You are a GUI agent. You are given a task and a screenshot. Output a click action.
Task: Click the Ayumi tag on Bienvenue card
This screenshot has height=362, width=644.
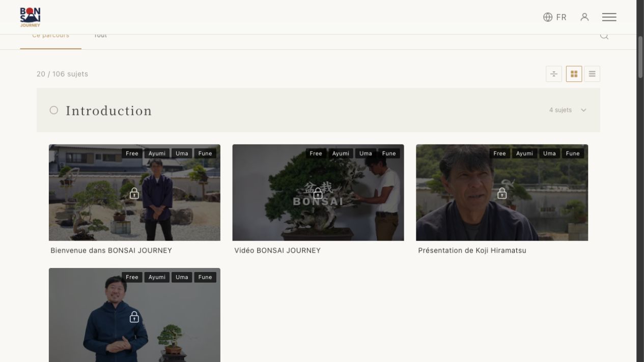point(157,154)
